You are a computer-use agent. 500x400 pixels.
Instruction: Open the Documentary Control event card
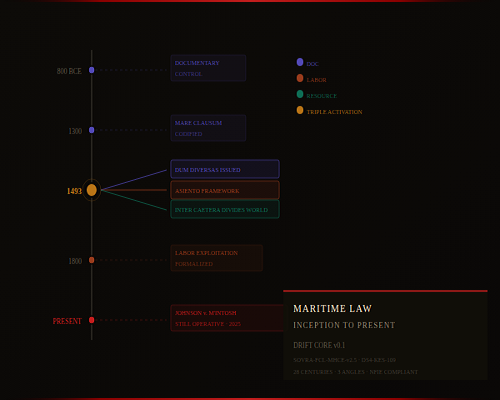click(208, 68)
